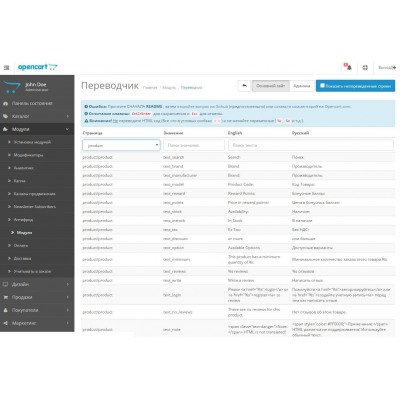Click the text_model value cell
Screen dimensions: 400x400
(173, 184)
